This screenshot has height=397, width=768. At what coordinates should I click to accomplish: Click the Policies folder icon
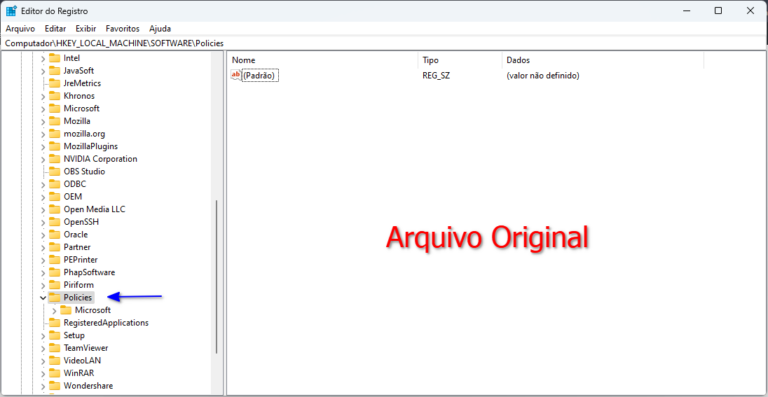54,297
